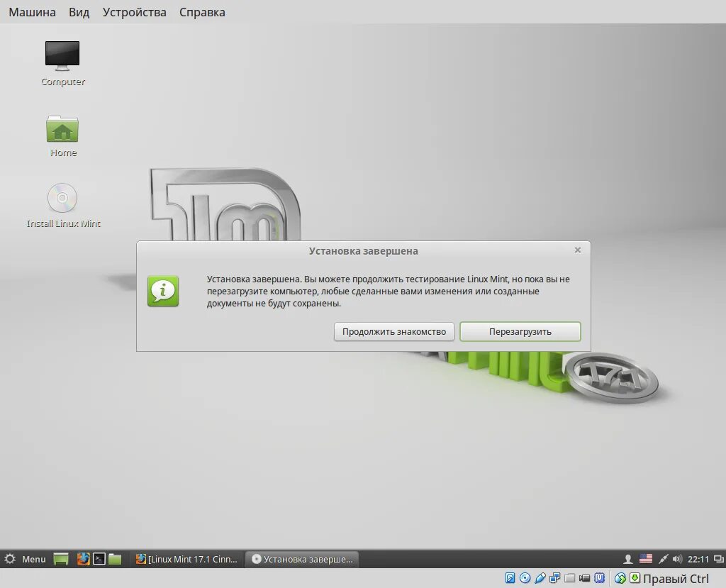Click the Установка завершена dialog title bar
Image resolution: width=726 pixels, height=588 pixels.
pos(364,250)
